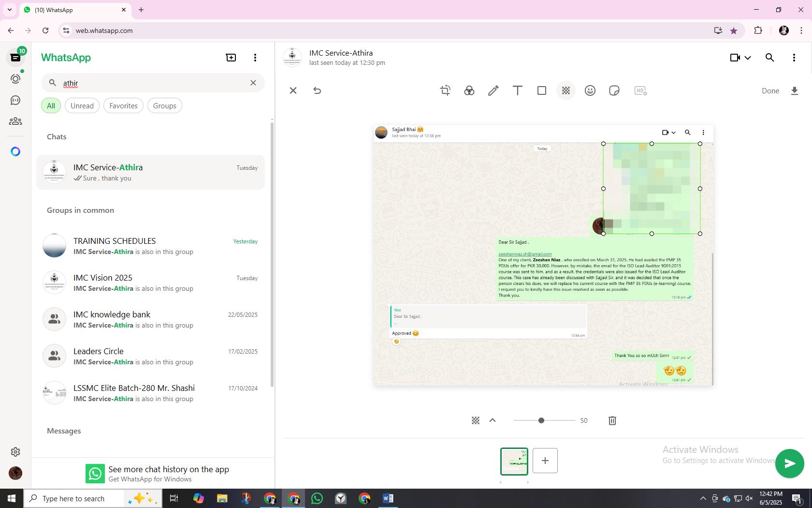Select the Favorites filter tab
Viewport: 812px width, 508px height.
[123, 106]
